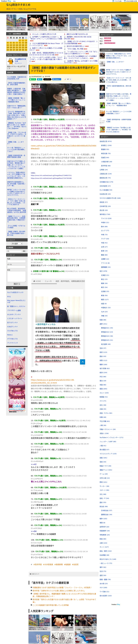Click the 名前 name input field
Viewport: 138px width, 644px height.
point(17,261)
